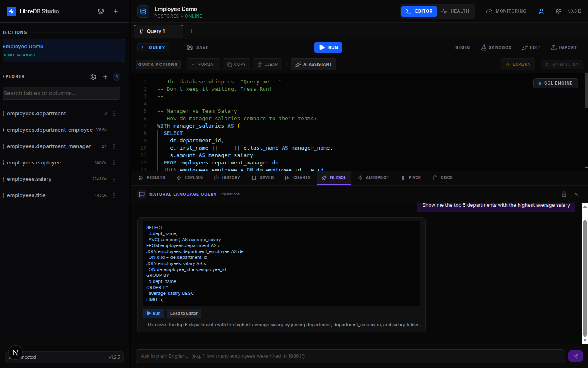Click the explorer badge showing 6
588x368 pixels.
116,77
